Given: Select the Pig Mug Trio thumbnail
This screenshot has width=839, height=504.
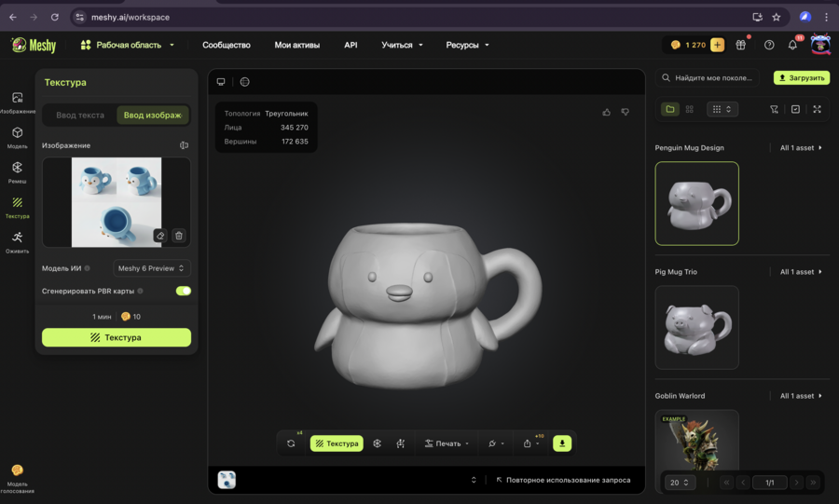Looking at the screenshot, I should (696, 327).
